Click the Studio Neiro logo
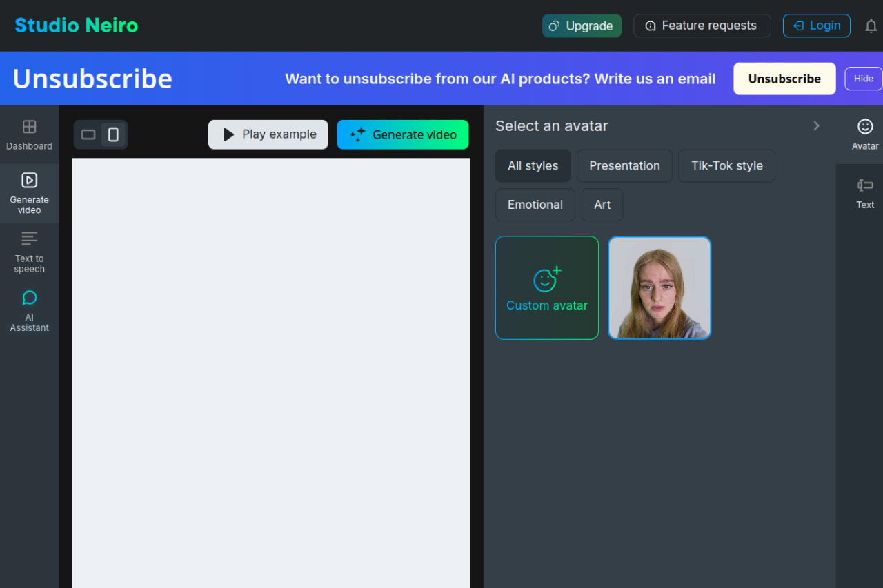 tap(77, 26)
